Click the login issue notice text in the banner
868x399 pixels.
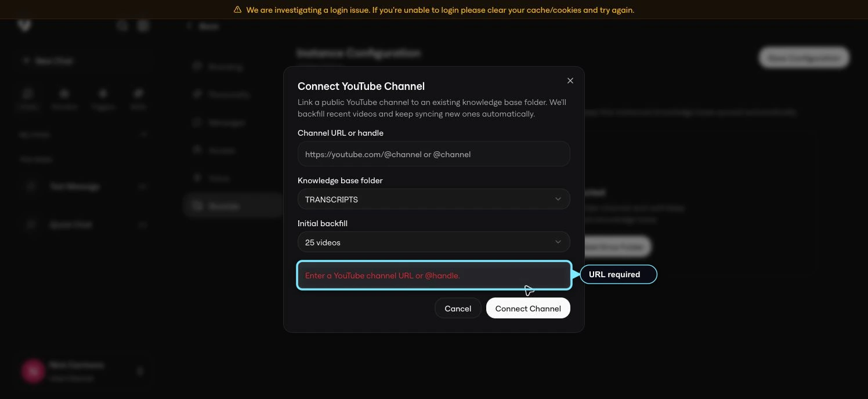[440, 10]
